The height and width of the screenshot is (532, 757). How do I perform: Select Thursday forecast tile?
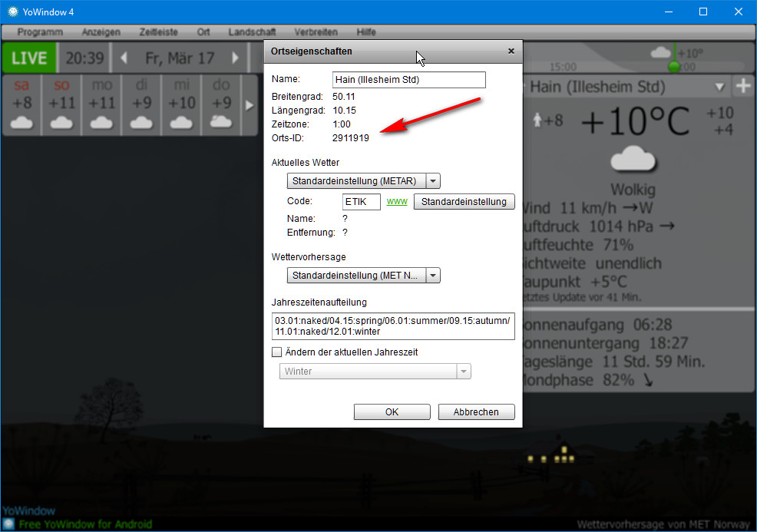pyautogui.click(x=221, y=104)
